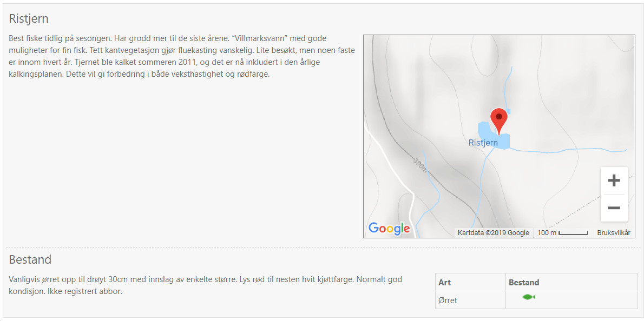644x321 pixels.
Task: Zoom in the map with plus button
Action: 614,180
